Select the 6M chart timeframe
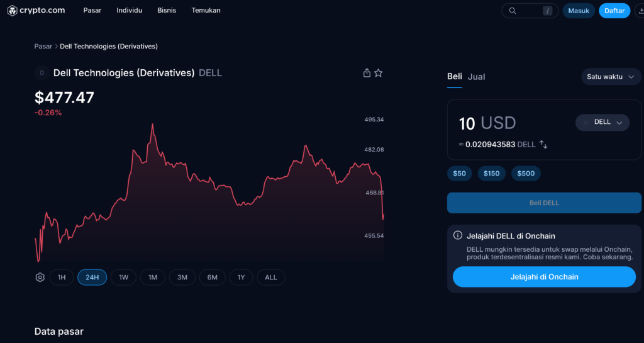The image size is (644, 343). pyautogui.click(x=213, y=278)
